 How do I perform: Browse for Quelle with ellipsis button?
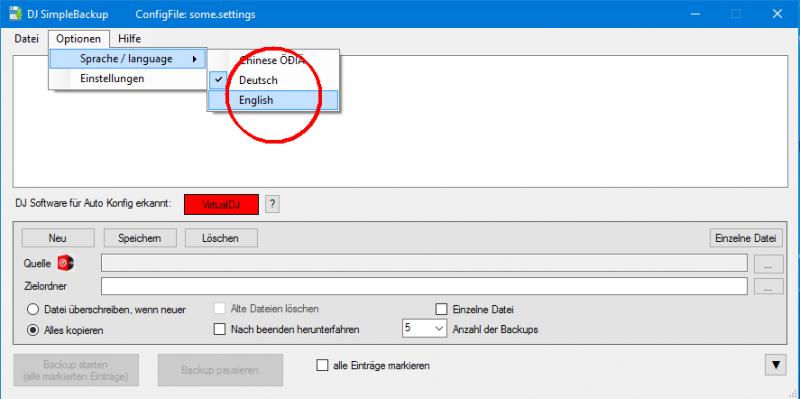coord(769,264)
